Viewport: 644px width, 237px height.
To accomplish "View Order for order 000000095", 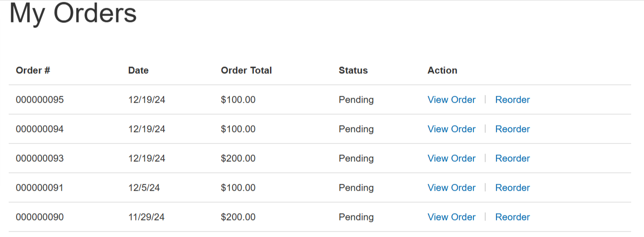I will pyautogui.click(x=451, y=99).
